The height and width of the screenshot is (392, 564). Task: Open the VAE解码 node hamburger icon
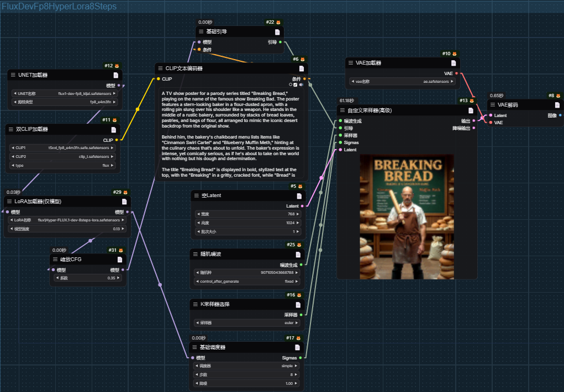(x=493, y=105)
